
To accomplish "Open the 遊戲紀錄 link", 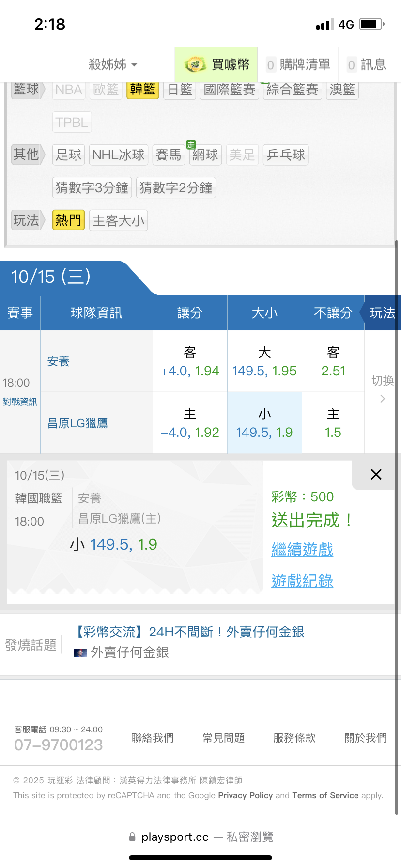I will pyautogui.click(x=302, y=581).
